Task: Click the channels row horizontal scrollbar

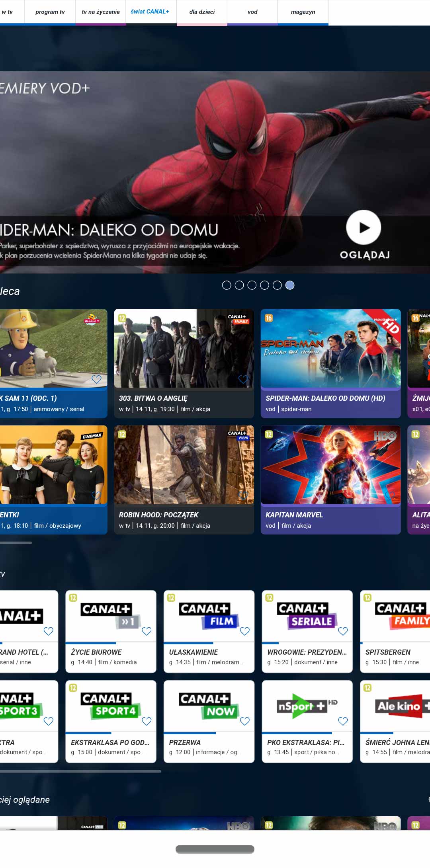Action: (80, 771)
